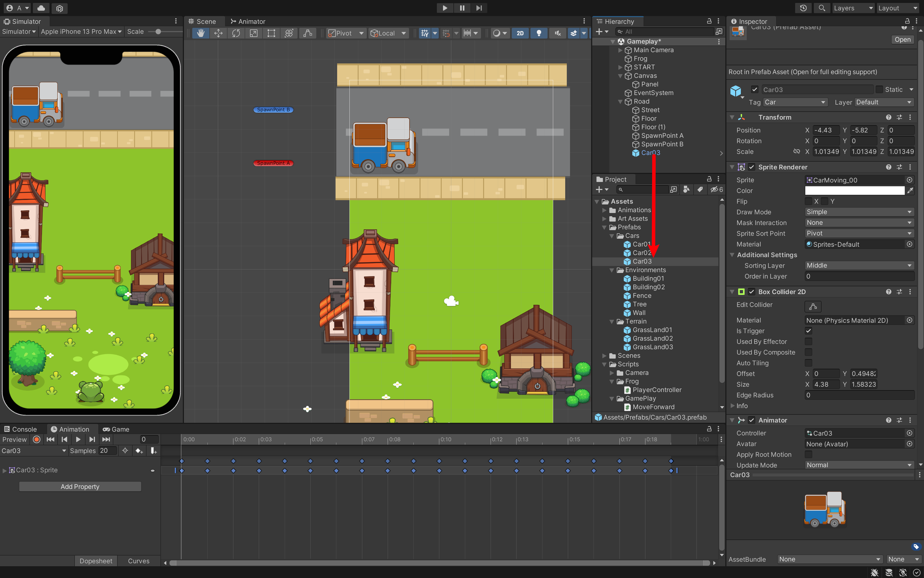Viewport: 924px width, 578px height.
Task: Open the custom editor tools icon
Action: [x=307, y=33]
